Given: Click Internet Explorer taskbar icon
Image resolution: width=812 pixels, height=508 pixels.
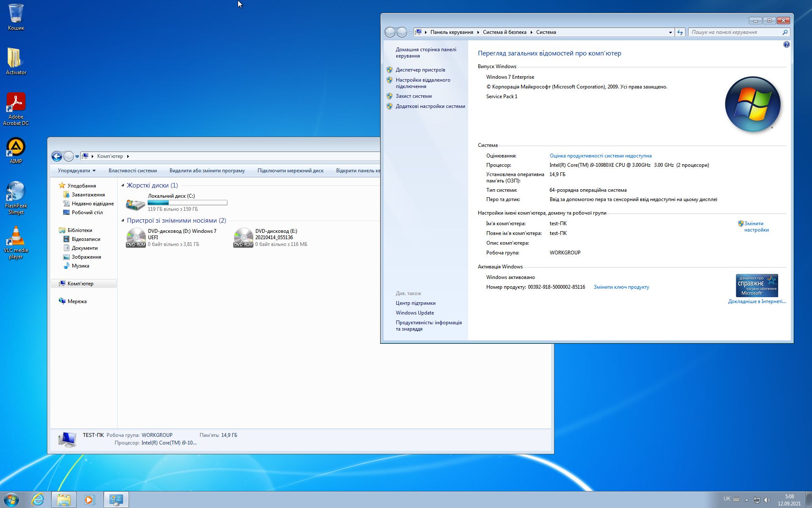Looking at the screenshot, I should (x=38, y=500).
